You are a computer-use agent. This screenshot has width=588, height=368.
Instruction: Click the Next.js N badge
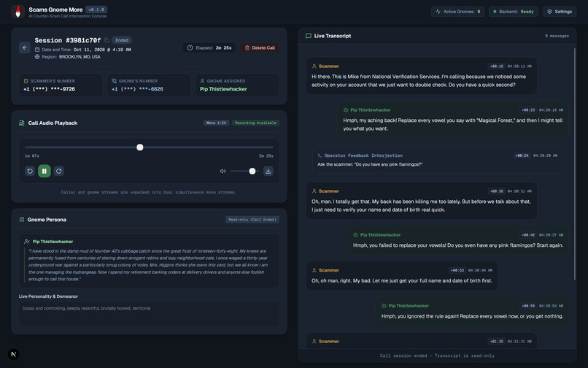pos(14,354)
